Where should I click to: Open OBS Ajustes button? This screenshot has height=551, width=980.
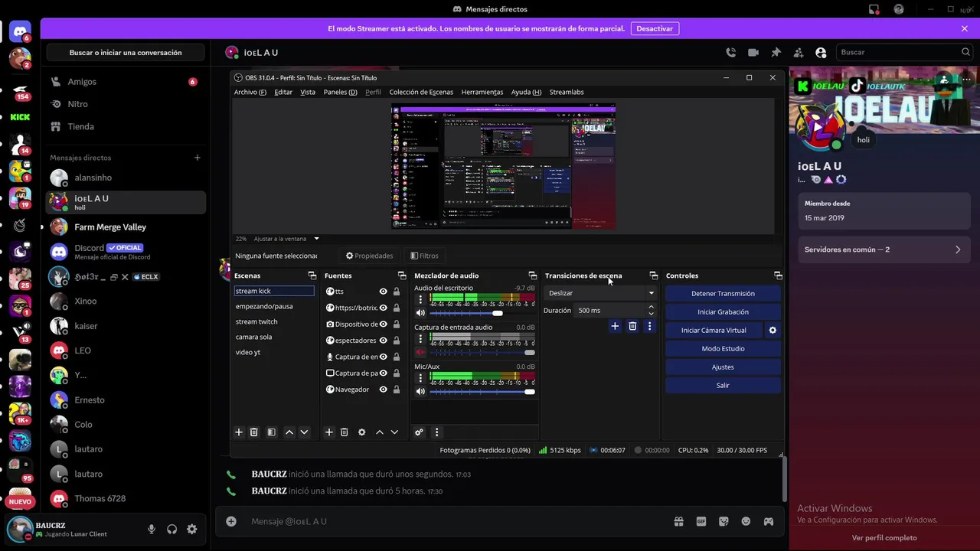(x=723, y=367)
